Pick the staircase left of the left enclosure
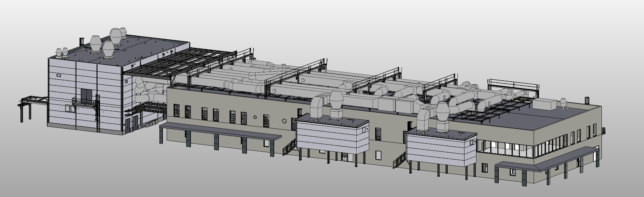This screenshot has width=644, height=197. pos(289,147)
